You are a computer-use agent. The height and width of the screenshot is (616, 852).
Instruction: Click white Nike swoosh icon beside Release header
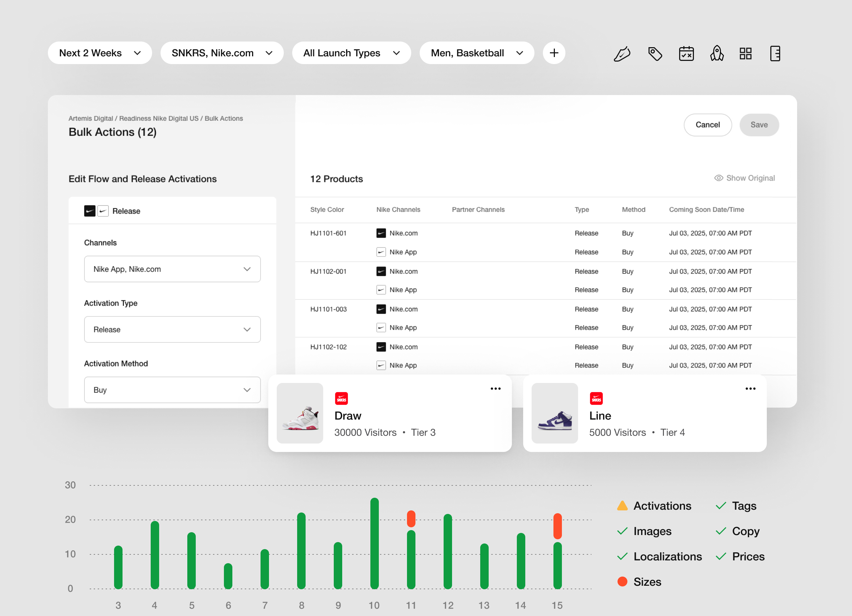pos(103,211)
